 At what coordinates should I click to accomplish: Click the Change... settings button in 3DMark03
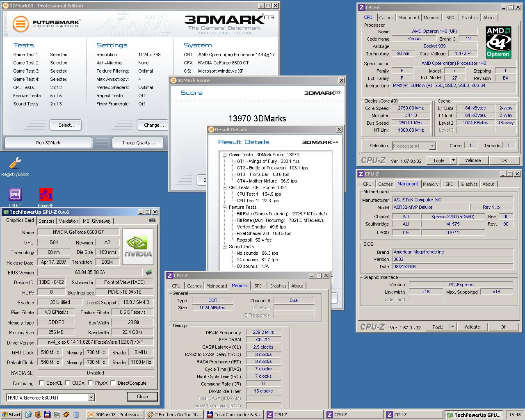154,125
